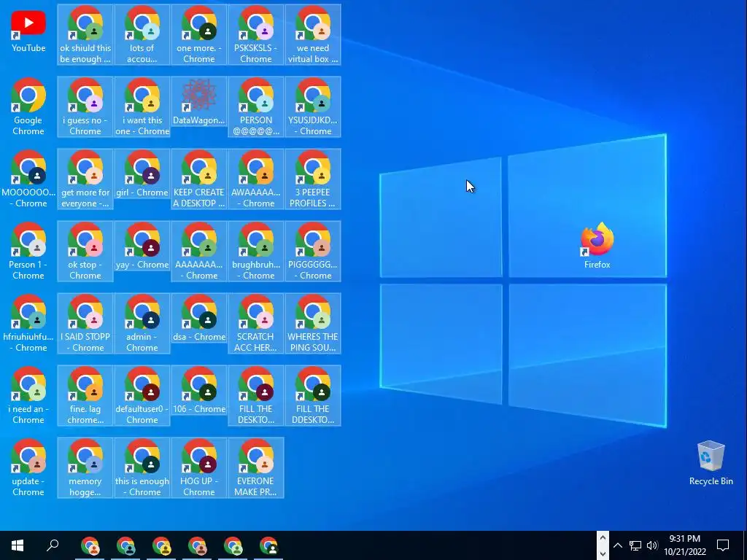Select the DataWagon desktop shortcut

point(198,101)
